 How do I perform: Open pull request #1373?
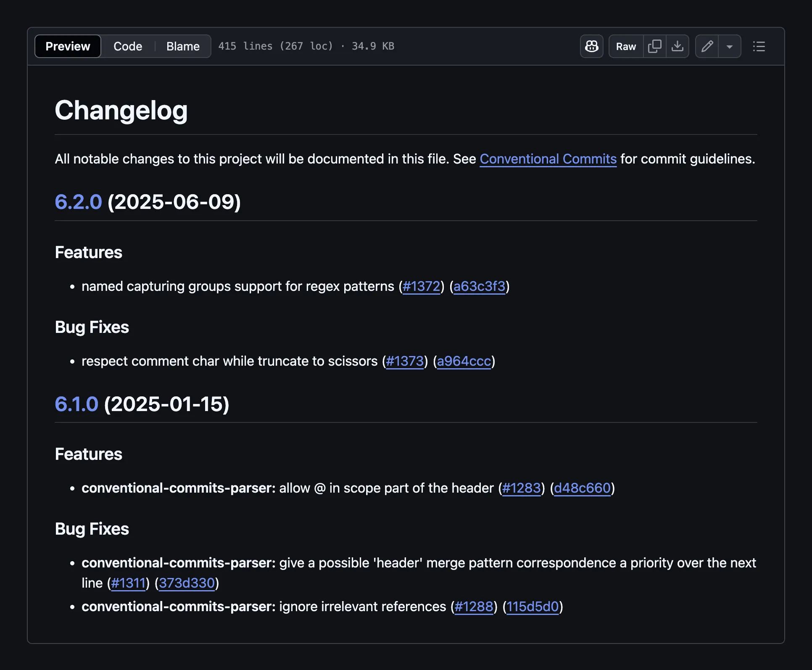click(x=405, y=361)
